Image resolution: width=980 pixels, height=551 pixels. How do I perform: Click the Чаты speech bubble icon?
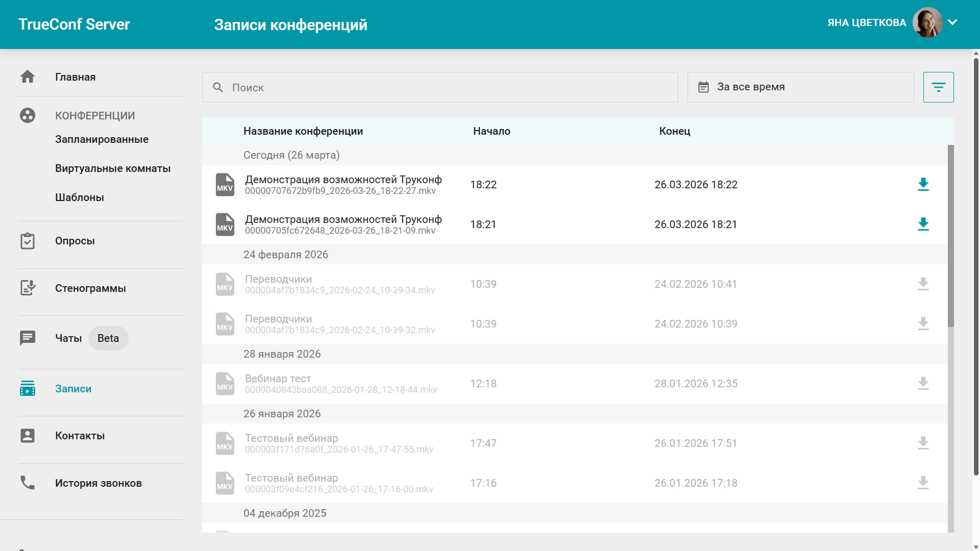28,338
